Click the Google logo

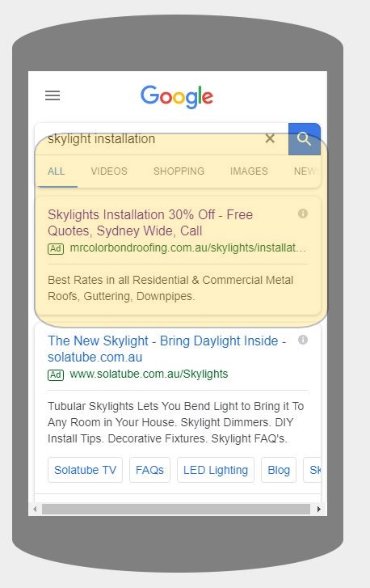[177, 96]
